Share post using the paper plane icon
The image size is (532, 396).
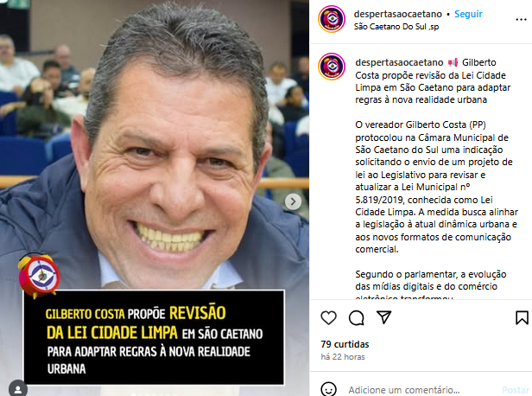pos(384,317)
